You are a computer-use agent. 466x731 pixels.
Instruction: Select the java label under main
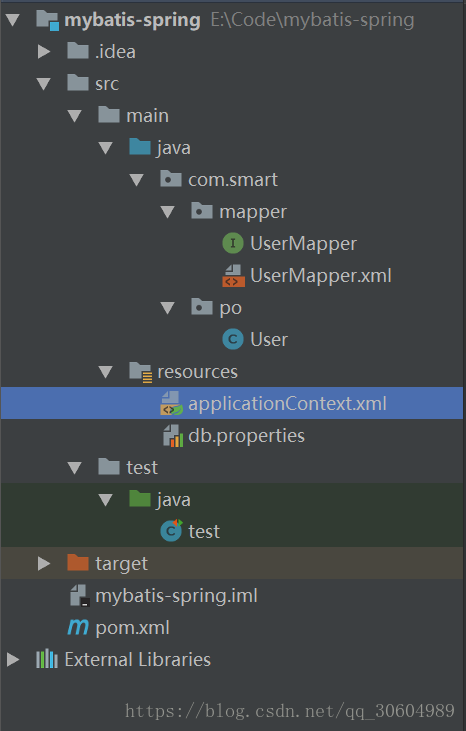(173, 148)
